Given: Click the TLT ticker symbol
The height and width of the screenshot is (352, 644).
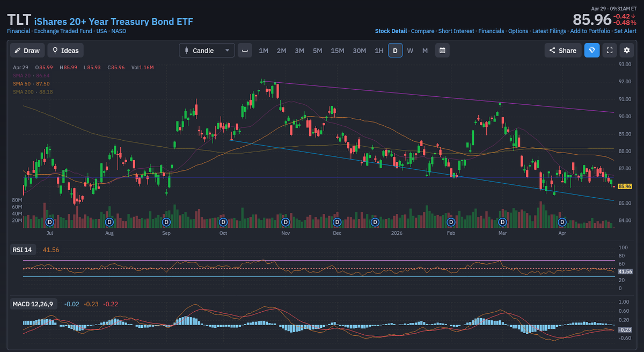Looking at the screenshot, I should [19, 20].
